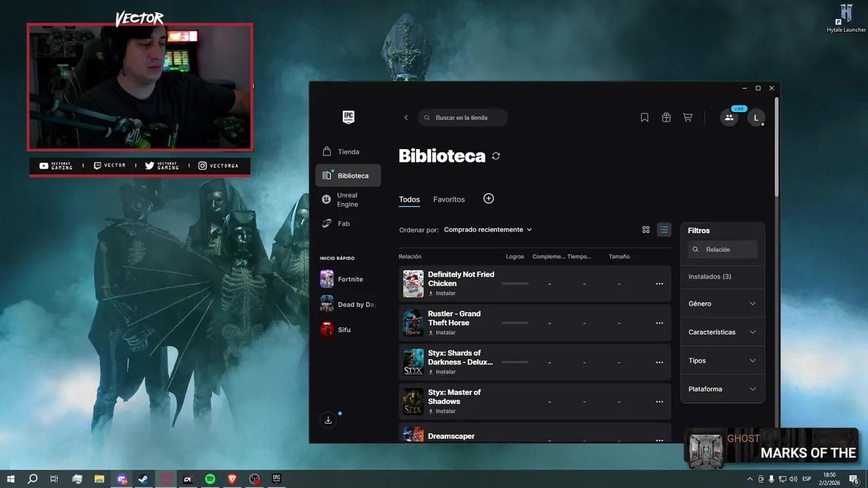The image size is (868, 488).
Task: Open the friends list icon
Action: pos(729,117)
